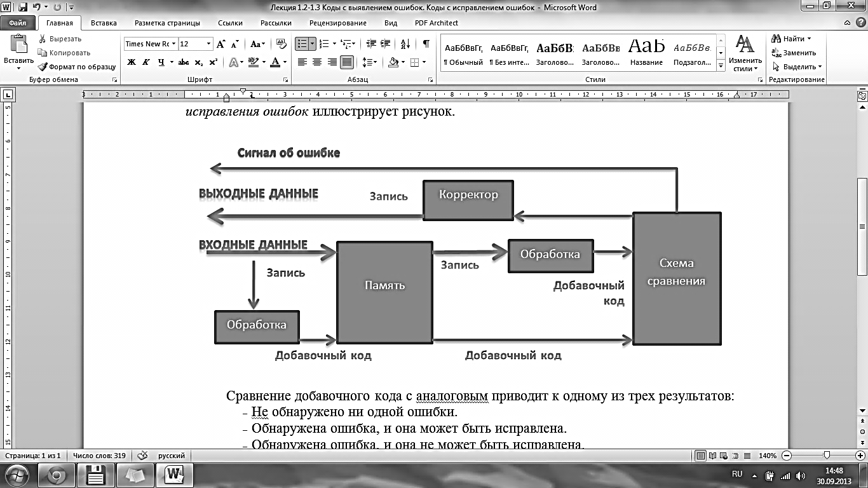Switch to the Разметка страницы tab

167,23
